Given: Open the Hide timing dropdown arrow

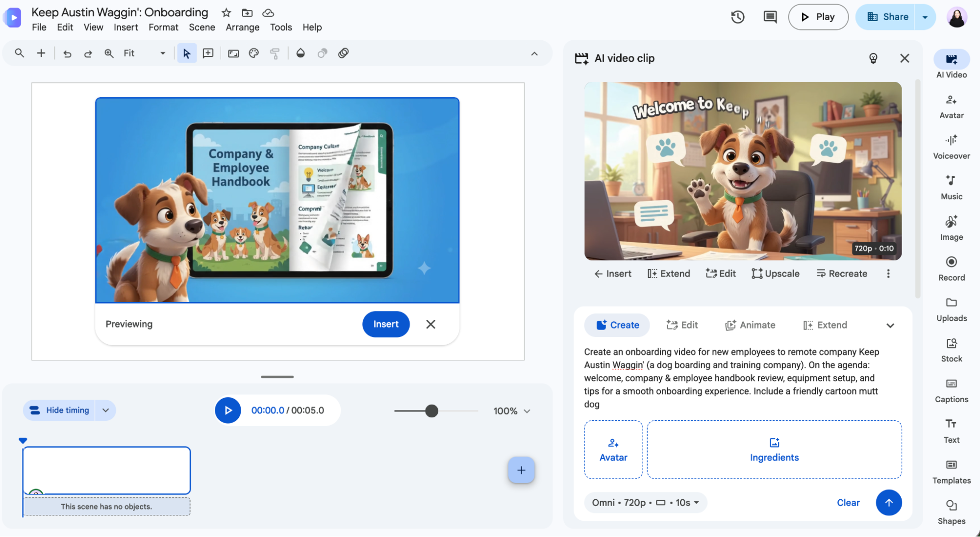Looking at the screenshot, I should (x=105, y=410).
